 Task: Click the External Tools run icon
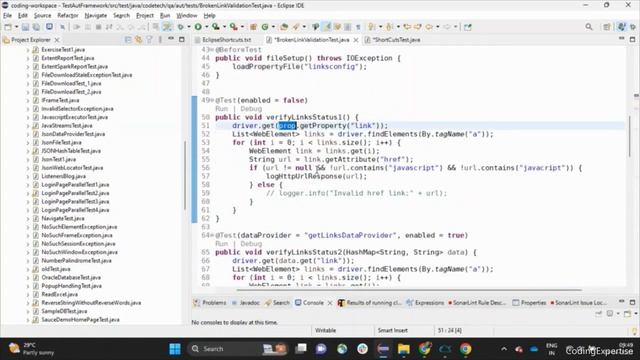pyautogui.click(x=233, y=27)
